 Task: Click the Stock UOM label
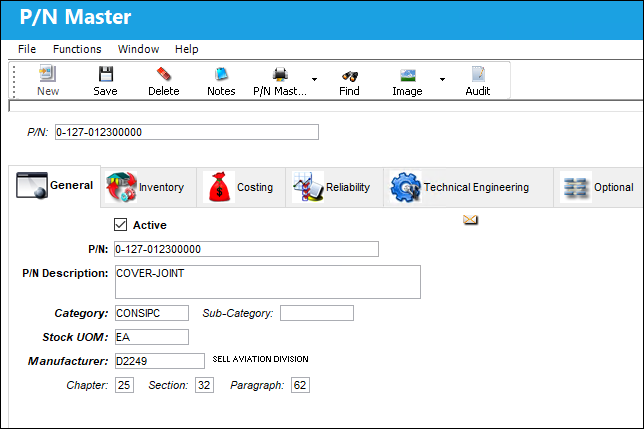pyautogui.click(x=75, y=337)
